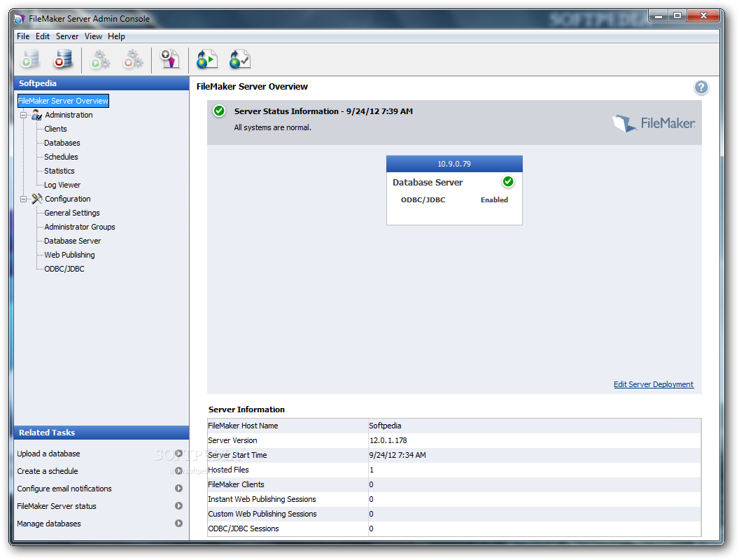Viewport: 739px width, 560px height.
Task: Open the View menu
Action: click(x=93, y=36)
